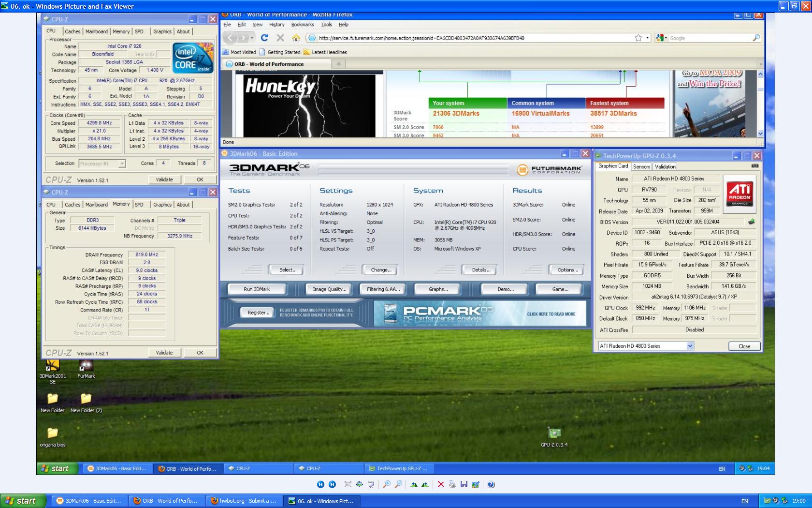
Task: Click GPU-Z screenshot camera icon
Action: 755,166
